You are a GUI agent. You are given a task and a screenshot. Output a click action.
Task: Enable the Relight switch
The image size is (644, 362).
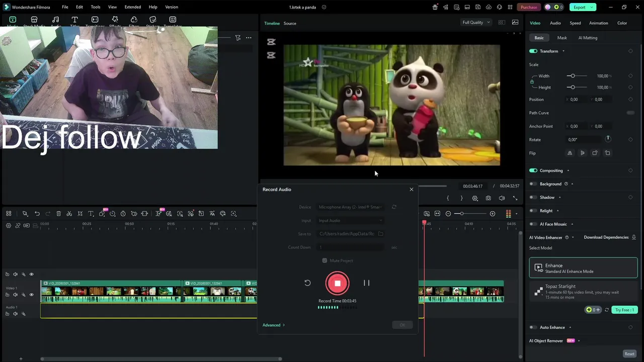(533, 211)
